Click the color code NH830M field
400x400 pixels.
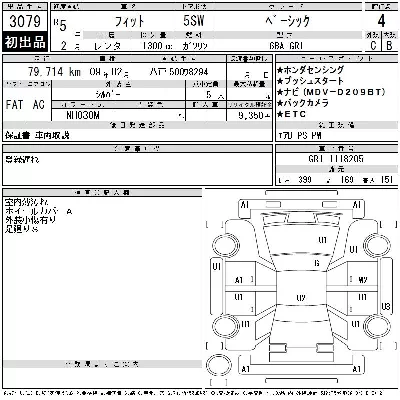point(83,115)
